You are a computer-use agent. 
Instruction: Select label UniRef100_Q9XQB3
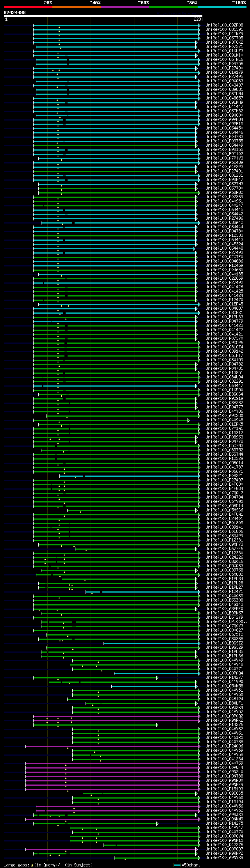[x=224, y=81]
